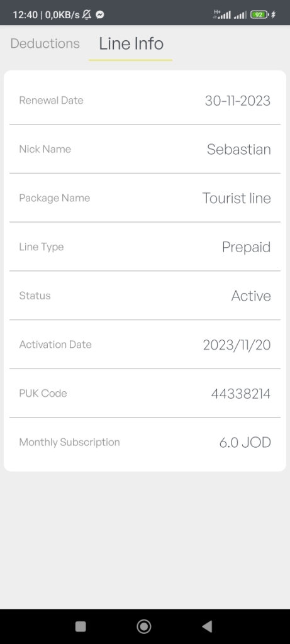Tap the Nick Name value Sebastian
The width and height of the screenshot is (290, 644).
tap(238, 150)
